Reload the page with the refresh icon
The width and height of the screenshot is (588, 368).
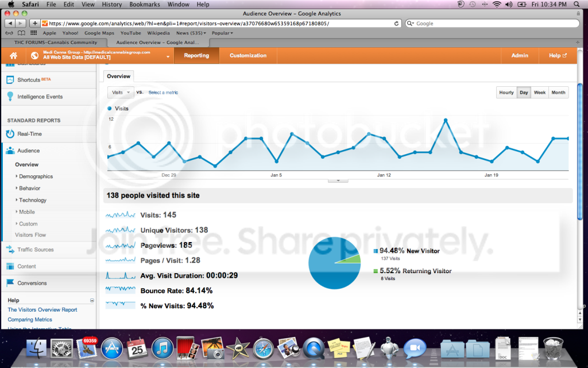click(396, 23)
